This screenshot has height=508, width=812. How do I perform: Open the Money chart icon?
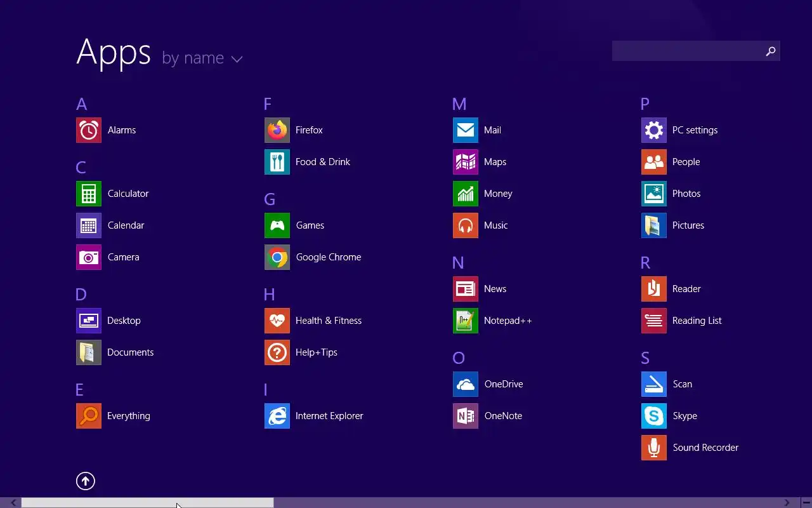466,194
